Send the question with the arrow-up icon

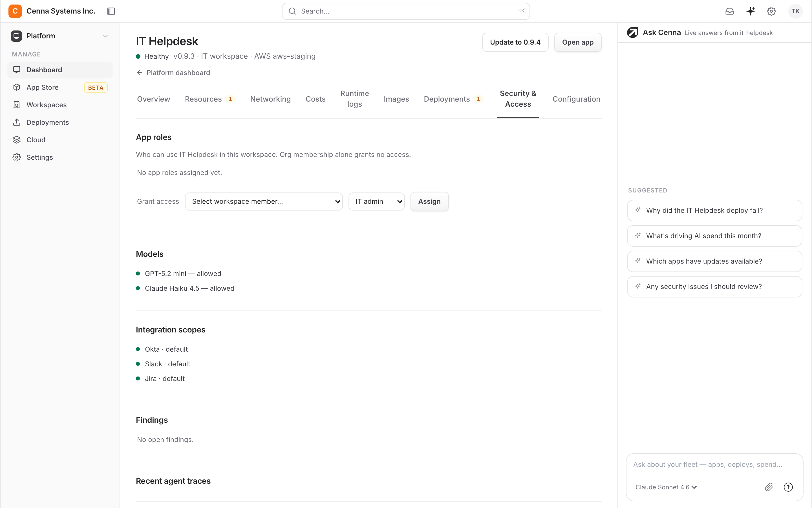pos(788,487)
